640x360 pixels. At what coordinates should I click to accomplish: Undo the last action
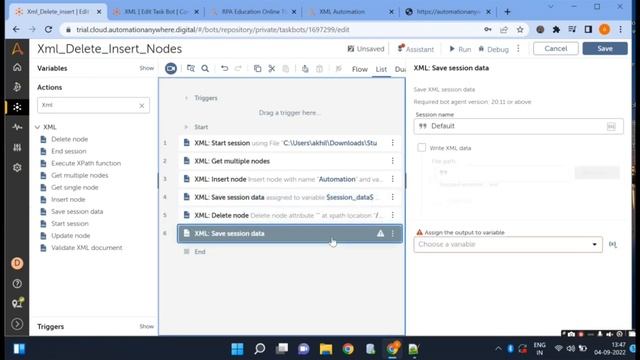[x=224, y=69]
